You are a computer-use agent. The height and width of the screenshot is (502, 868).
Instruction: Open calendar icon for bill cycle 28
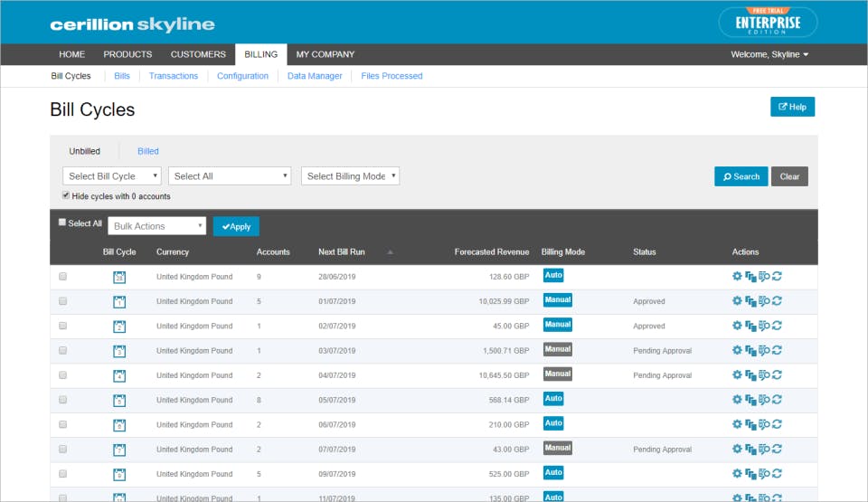click(119, 277)
